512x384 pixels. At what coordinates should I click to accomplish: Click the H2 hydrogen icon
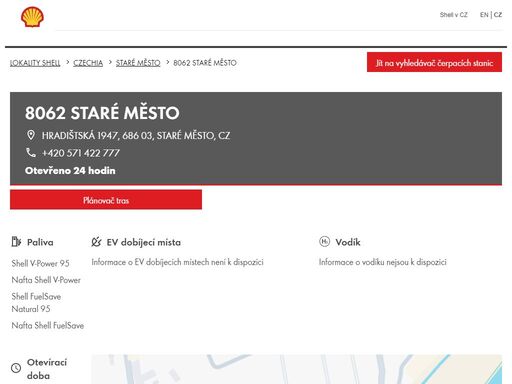point(324,242)
